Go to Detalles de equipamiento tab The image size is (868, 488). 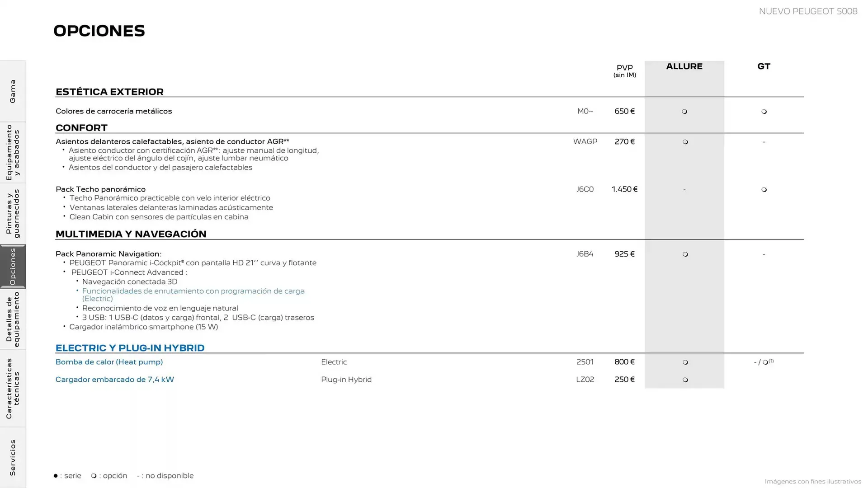tap(13, 319)
